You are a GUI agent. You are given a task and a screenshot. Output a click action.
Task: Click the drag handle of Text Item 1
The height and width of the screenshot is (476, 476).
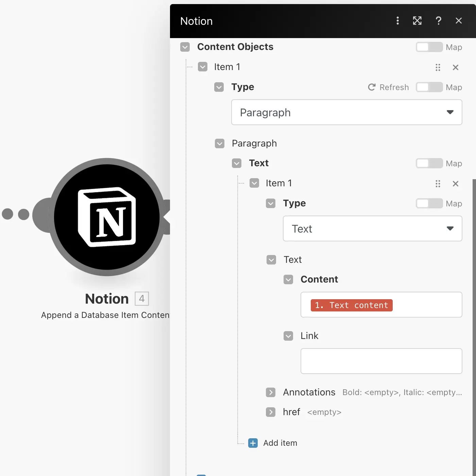[438, 184]
